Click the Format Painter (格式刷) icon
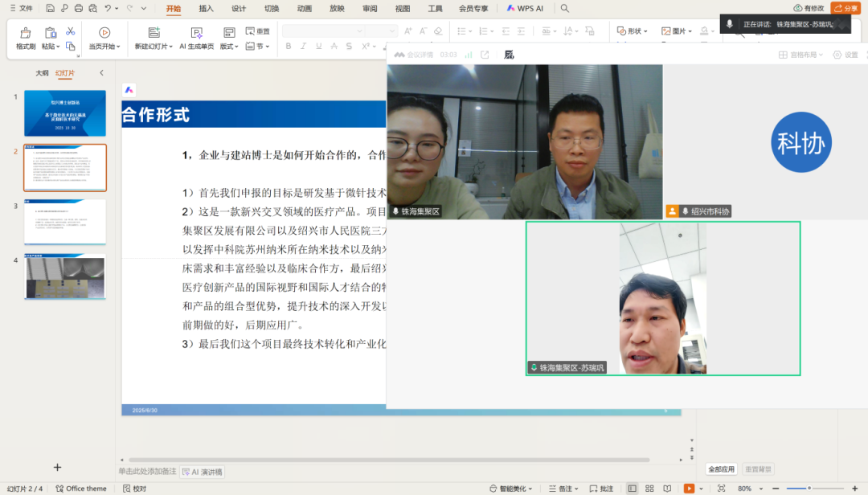Screen dimensions: 868x495 (26, 33)
